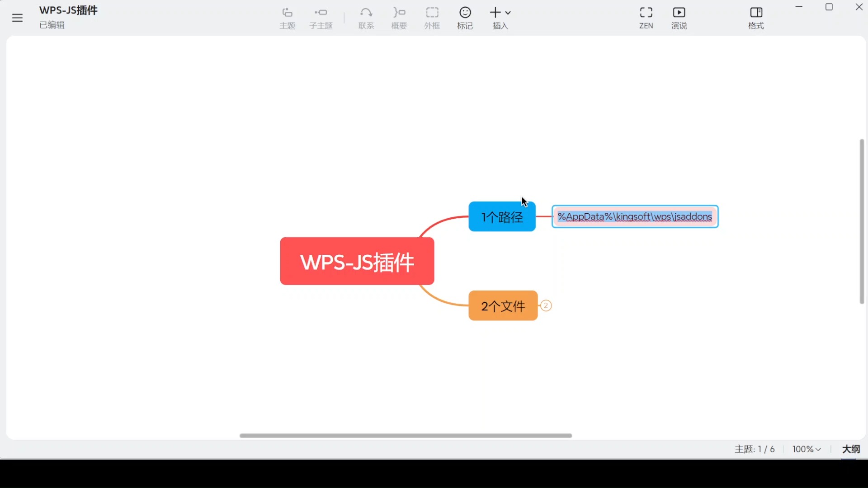
Task: Click the vertical canvas scrollbar
Action: 862,221
